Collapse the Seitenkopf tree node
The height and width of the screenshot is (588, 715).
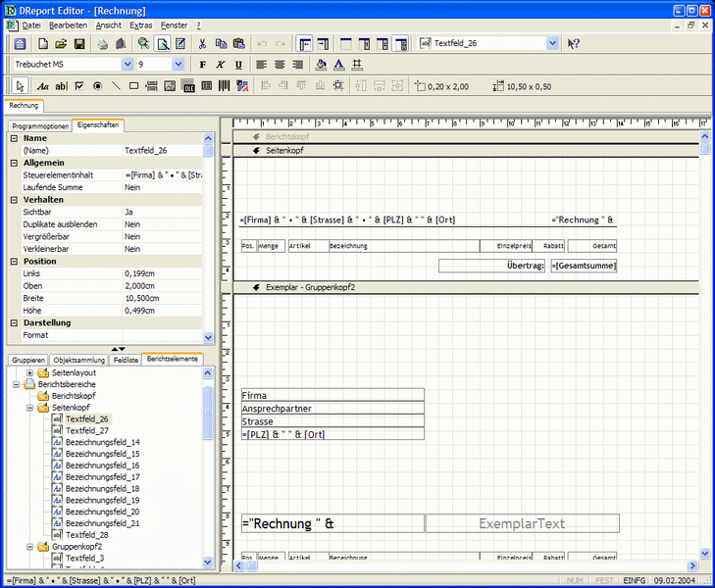coord(29,408)
